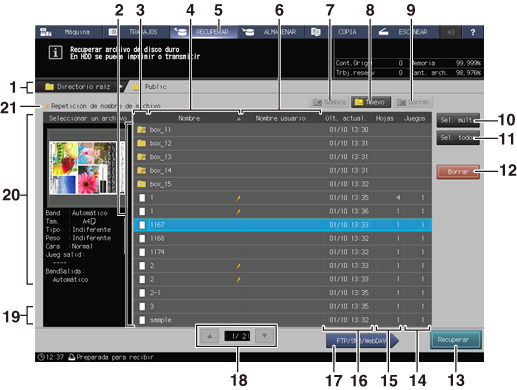Click the information icon in the message area
Image resolution: width=517 pixels, height=390 pixels.
coord(55,53)
